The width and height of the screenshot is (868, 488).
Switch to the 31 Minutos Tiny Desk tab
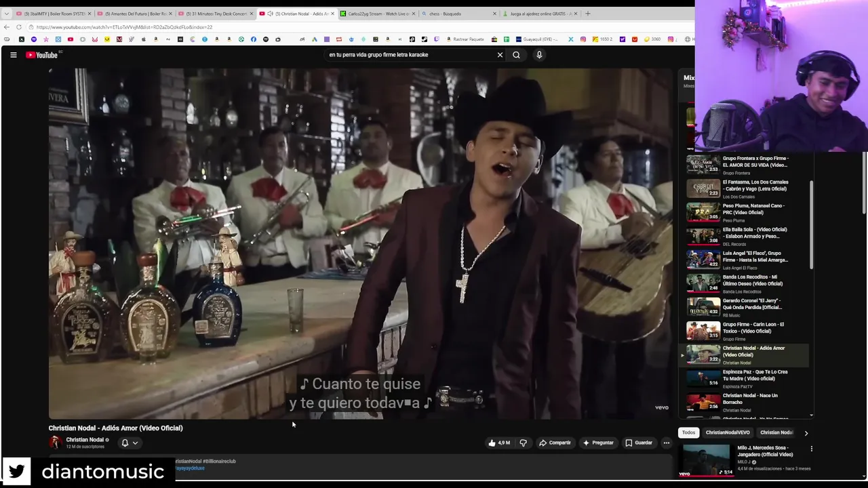pyautogui.click(x=216, y=14)
